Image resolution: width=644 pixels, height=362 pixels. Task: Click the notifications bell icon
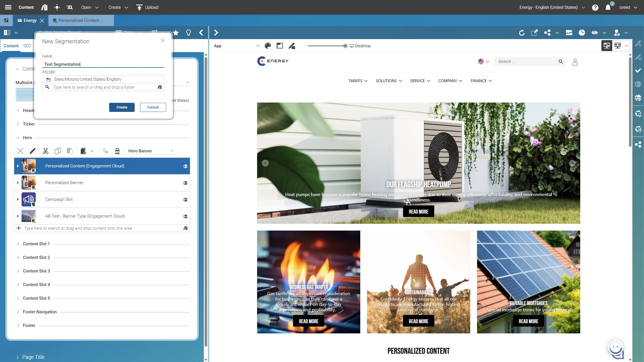coord(608,7)
